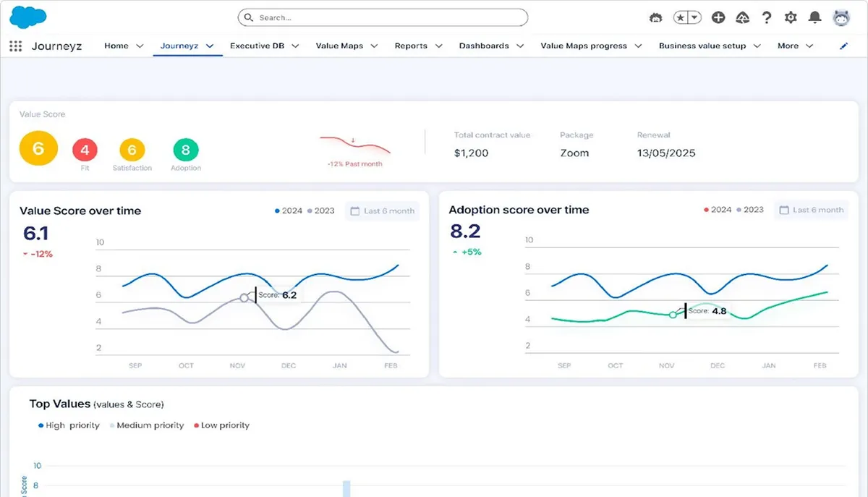Click the green +5% change indicator

467,252
